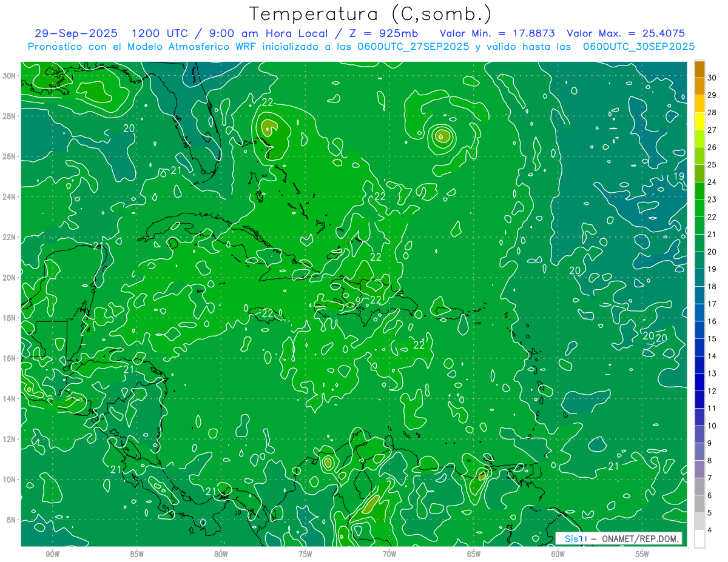Image resolution: width=728 pixels, height=562 pixels.
Task: Click the Temperatura (C,somb.) chart title
Action: (x=371, y=13)
